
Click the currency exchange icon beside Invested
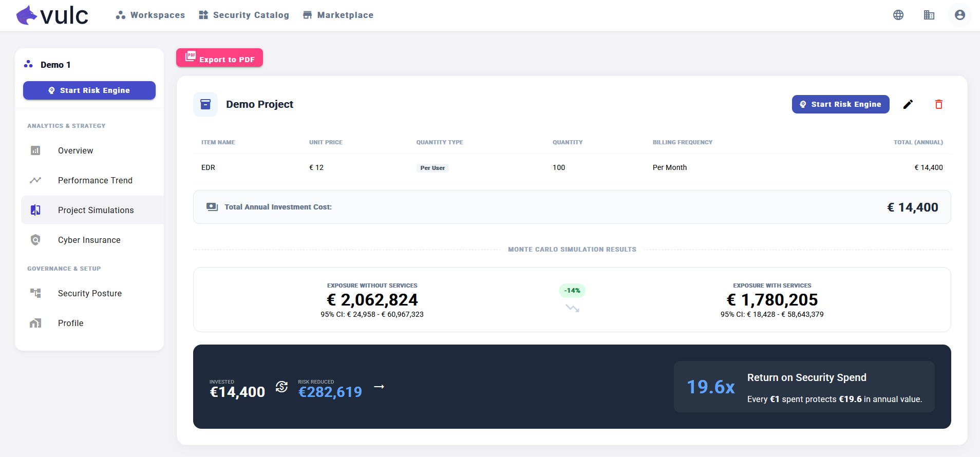[x=281, y=387]
